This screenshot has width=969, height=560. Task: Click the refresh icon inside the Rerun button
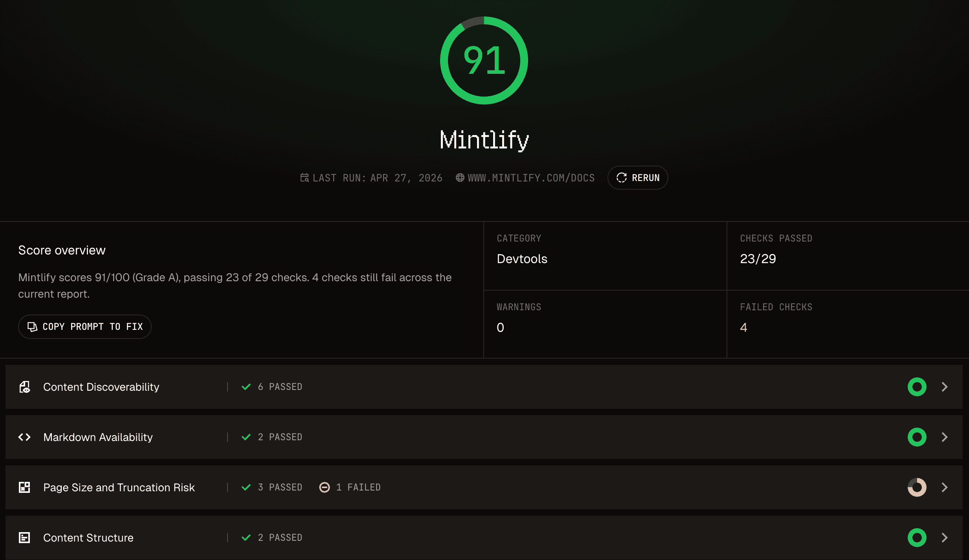[x=622, y=178]
